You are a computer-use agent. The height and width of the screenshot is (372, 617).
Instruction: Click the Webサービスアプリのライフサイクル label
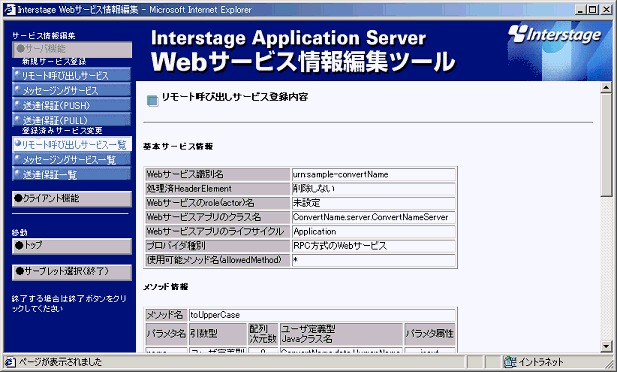[218, 231]
